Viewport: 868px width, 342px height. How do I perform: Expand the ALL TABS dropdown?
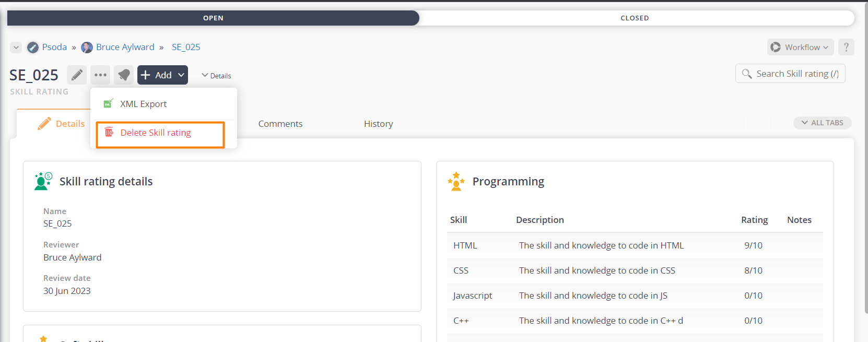pos(823,123)
